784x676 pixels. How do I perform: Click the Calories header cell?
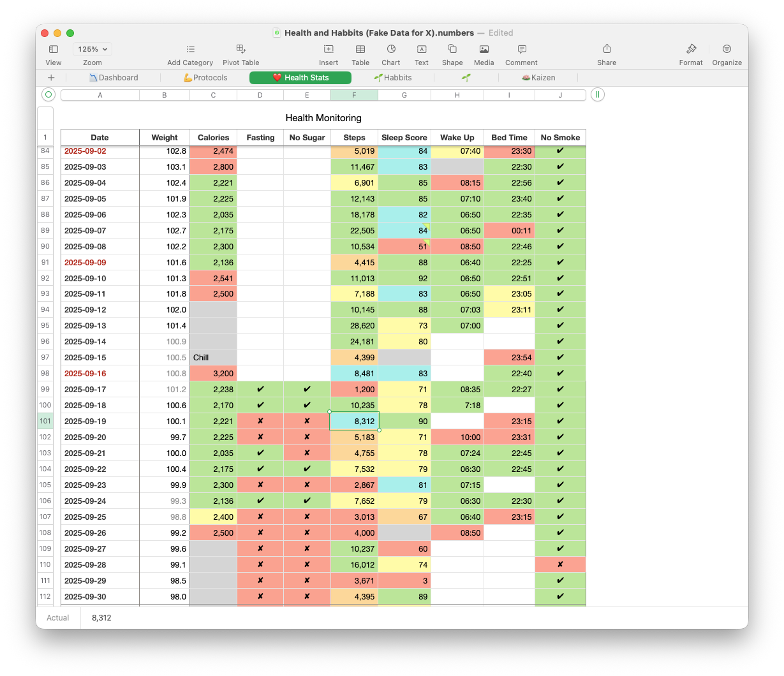click(x=213, y=137)
